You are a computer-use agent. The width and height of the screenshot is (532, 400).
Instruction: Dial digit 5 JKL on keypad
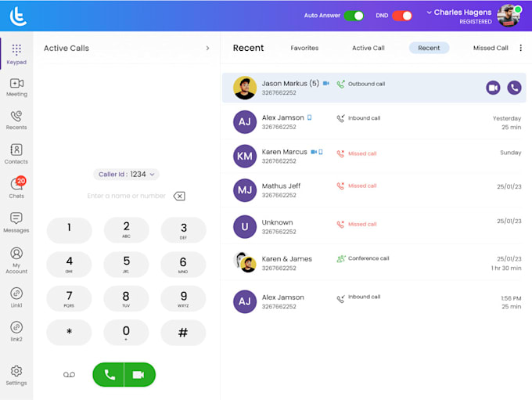[x=126, y=265]
